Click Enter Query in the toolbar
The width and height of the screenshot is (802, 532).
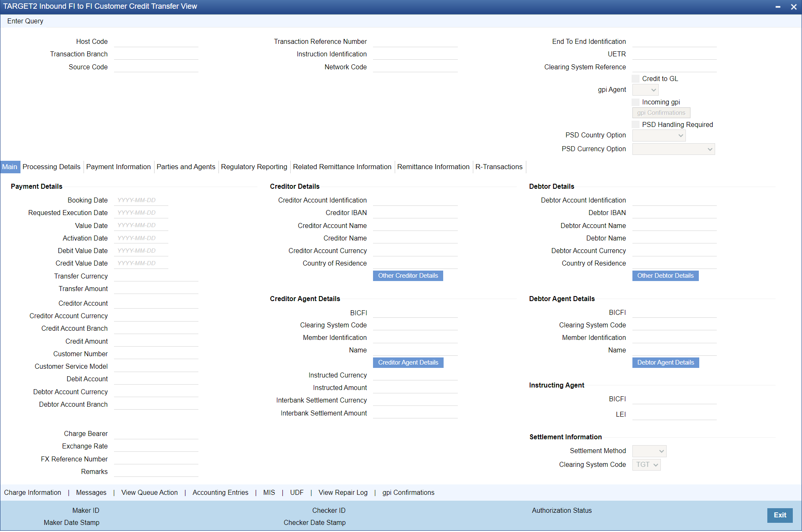click(25, 21)
